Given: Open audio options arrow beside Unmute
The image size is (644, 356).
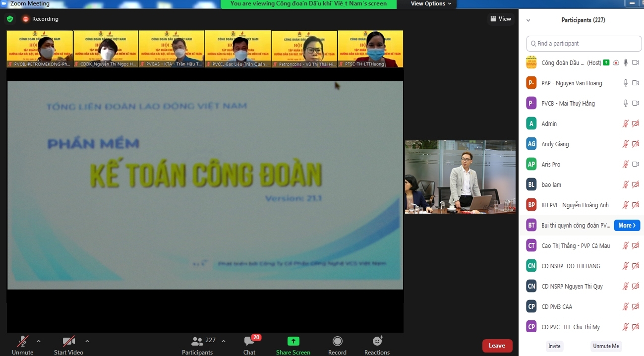Looking at the screenshot, I should (x=39, y=341).
